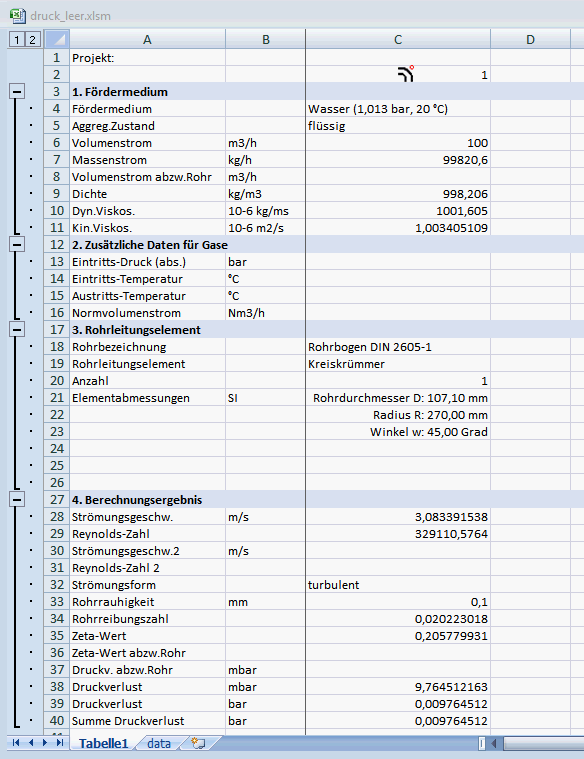Switch to the data sheet tab

click(x=159, y=743)
